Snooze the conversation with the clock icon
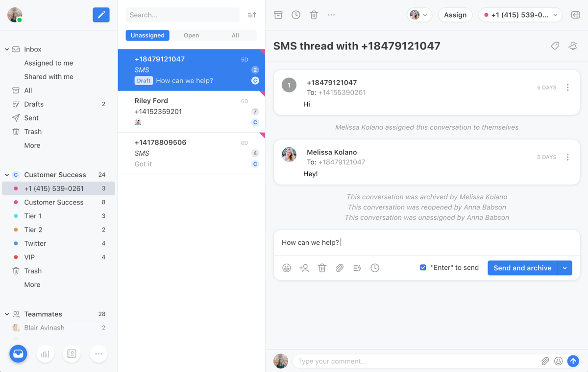 click(295, 15)
